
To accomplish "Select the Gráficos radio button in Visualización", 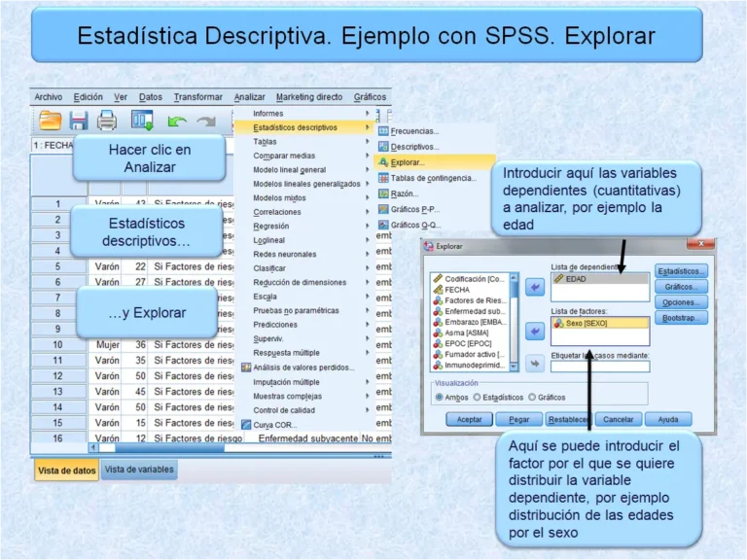I will (532, 397).
